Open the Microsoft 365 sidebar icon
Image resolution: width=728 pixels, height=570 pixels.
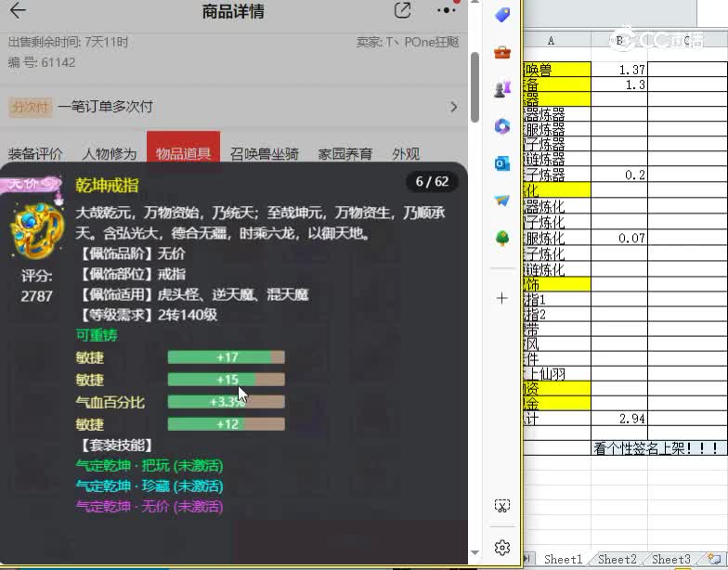click(501, 126)
